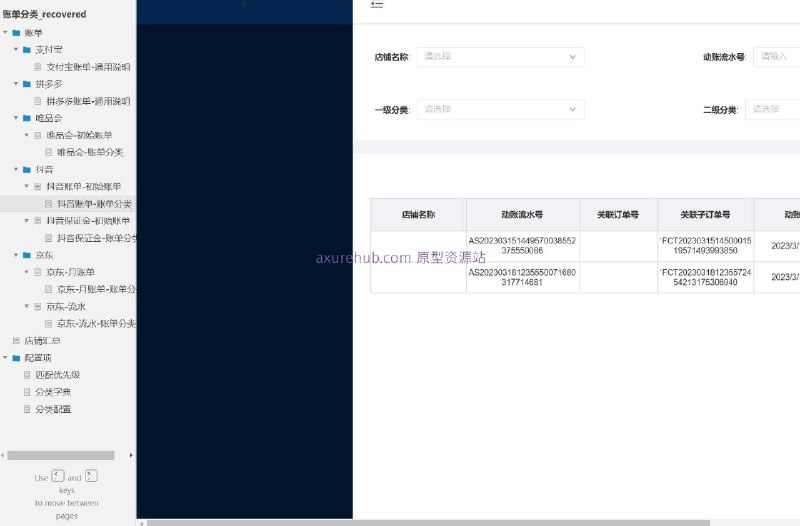The height and width of the screenshot is (526, 800).
Task: Open the 店铺名称 dropdown
Action: [501, 57]
